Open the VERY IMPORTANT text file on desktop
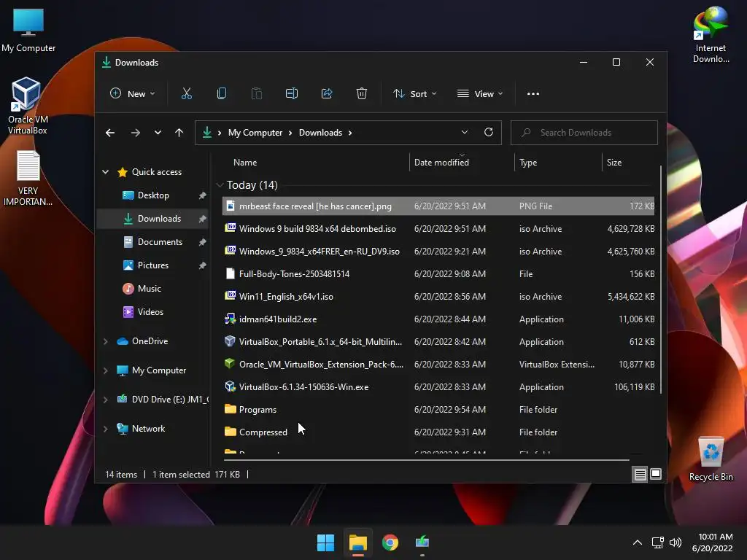Screen dimensions: 747x560 click(28, 178)
